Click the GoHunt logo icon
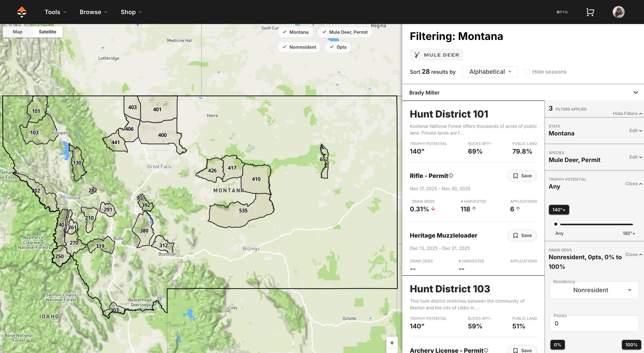 pyautogui.click(x=22, y=12)
